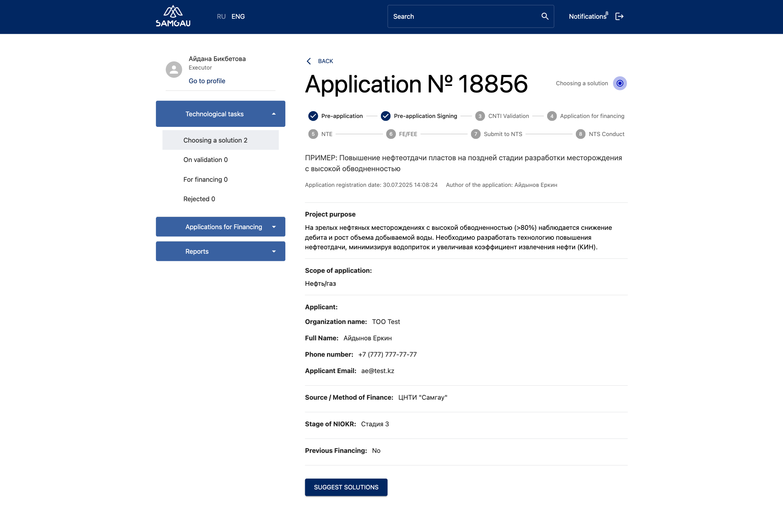This screenshot has width=783, height=532.
Task: Click the user avatar icon
Action: pyautogui.click(x=174, y=70)
